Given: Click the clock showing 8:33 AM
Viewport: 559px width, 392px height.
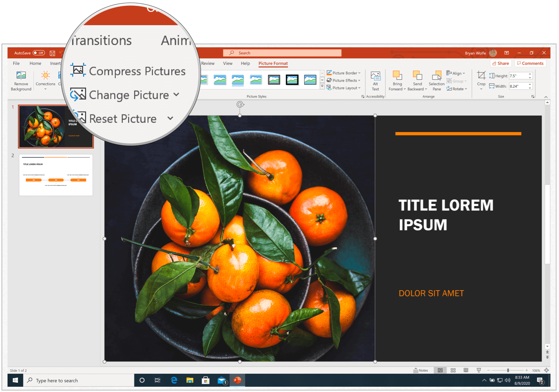Looking at the screenshot, I should [x=522, y=380].
